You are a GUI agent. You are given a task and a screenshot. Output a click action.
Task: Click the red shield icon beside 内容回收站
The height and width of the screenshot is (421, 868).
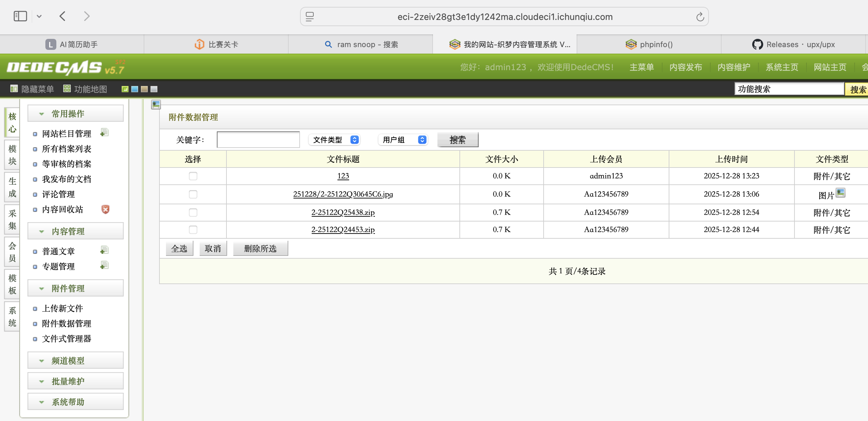pyautogui.click(x=105, y=209)
